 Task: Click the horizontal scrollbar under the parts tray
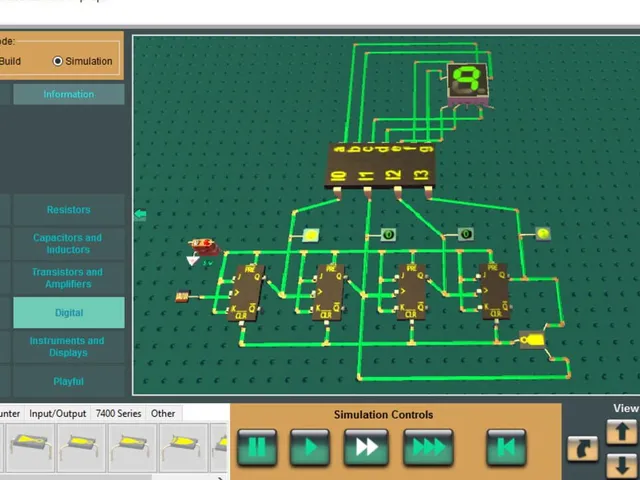76,477
